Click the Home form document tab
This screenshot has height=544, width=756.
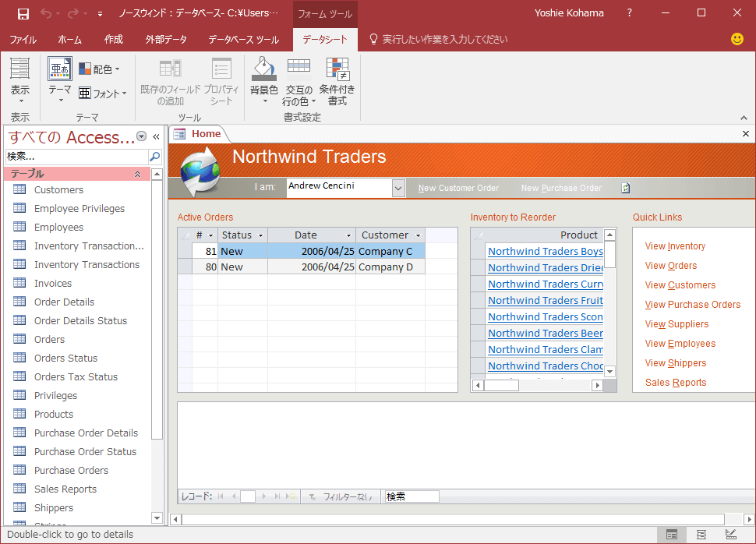(198, 134)
